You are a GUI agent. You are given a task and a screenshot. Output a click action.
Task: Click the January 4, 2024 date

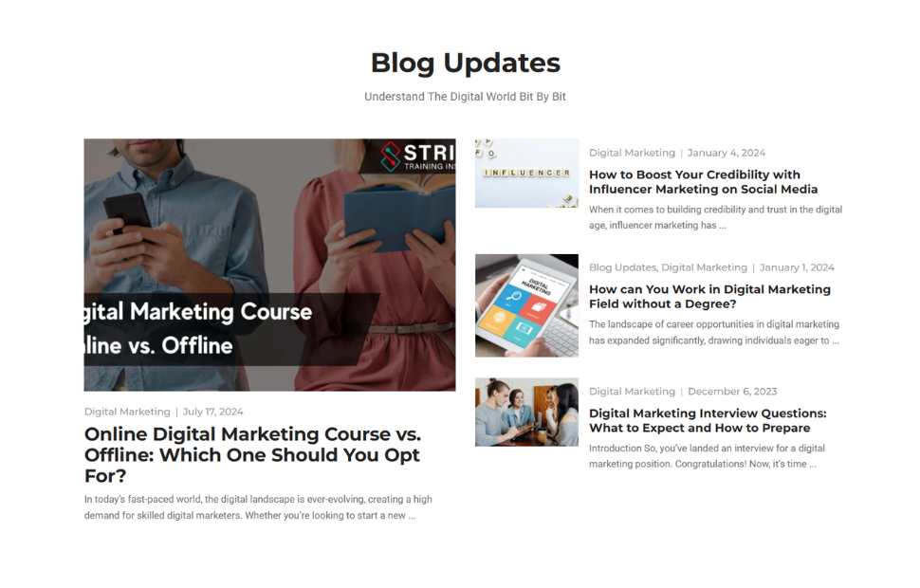[x=727, y=153]
